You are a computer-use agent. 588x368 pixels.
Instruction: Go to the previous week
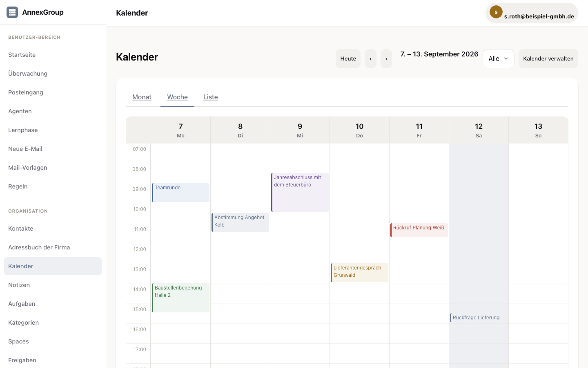pos(370,58)
